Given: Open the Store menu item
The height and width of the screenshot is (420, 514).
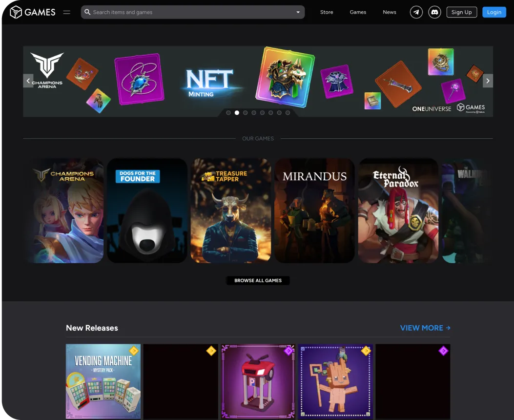Looking at the screenshot, I should pos(327,12).
